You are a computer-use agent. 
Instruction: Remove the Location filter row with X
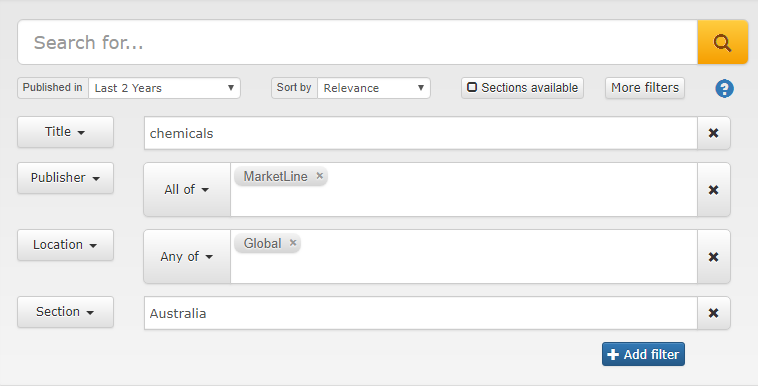tap(714, 257)
